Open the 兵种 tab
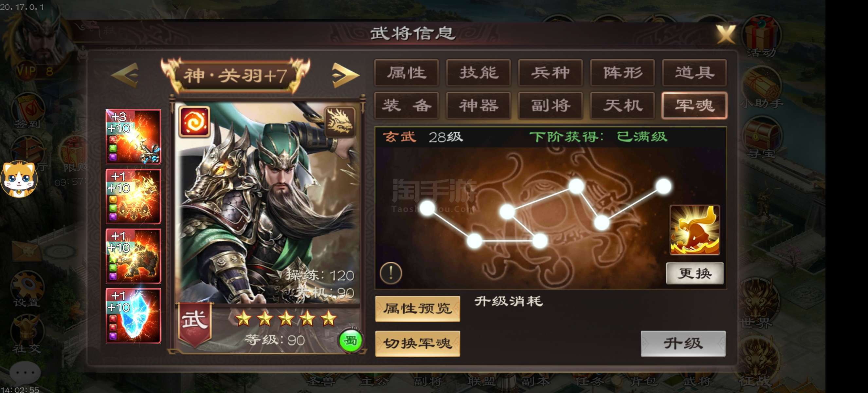The image size is (868, 393). 551,73
